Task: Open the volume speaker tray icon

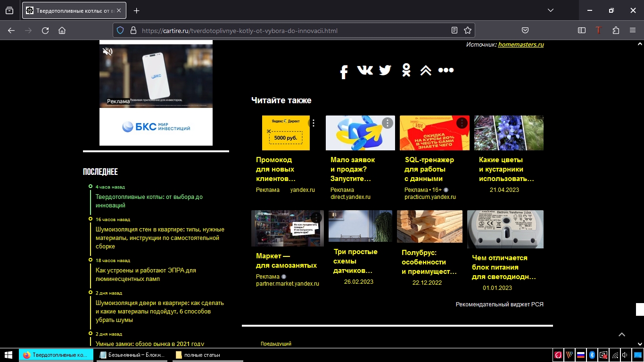Action: point(625,355)
